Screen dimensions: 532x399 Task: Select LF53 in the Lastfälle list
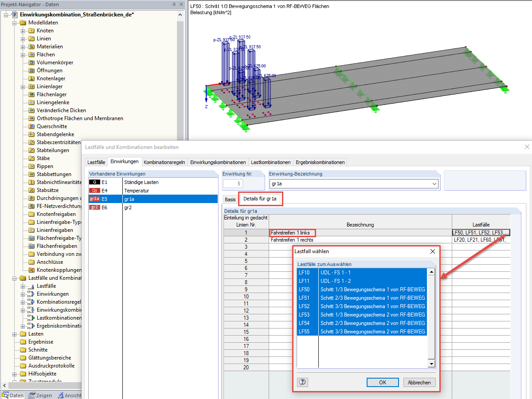(362, 315)
